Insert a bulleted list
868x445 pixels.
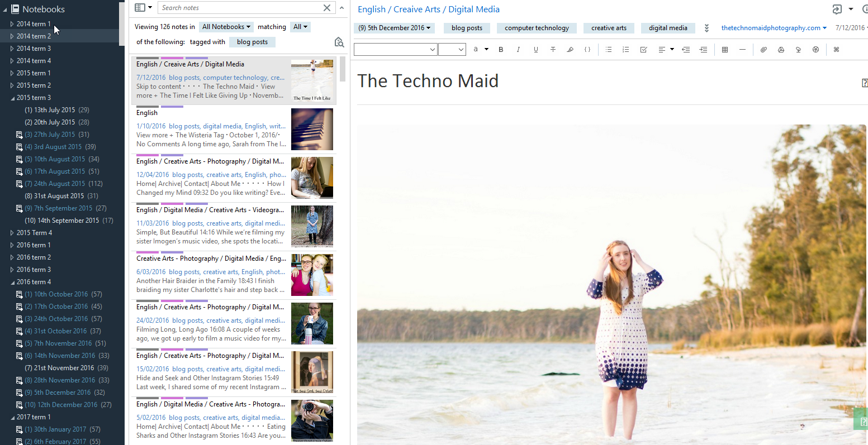coord(609,50)
